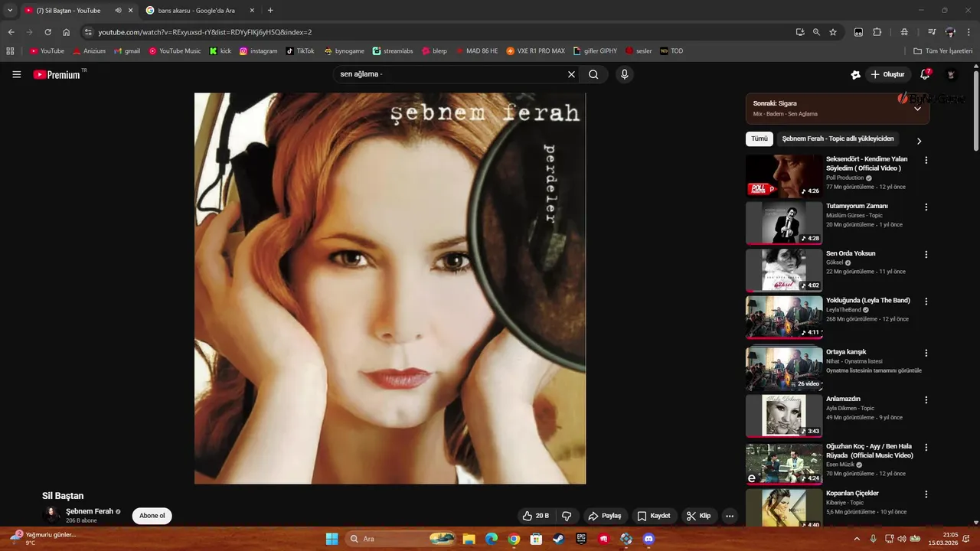This screenshot has width=980, height=551.
Task: Open apps grid icon in bookmarks bar
Action: (x=10, y=51)
